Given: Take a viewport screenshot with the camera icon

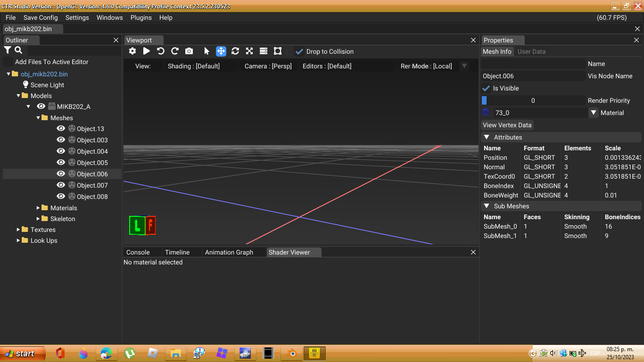Looking at the screenshot, I should click(x=189, y=51).
